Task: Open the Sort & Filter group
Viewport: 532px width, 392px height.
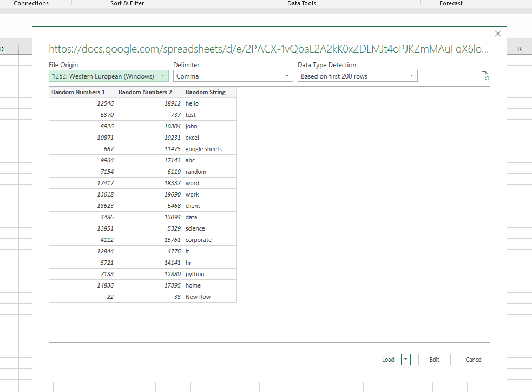Action: [x=127, y=3]
